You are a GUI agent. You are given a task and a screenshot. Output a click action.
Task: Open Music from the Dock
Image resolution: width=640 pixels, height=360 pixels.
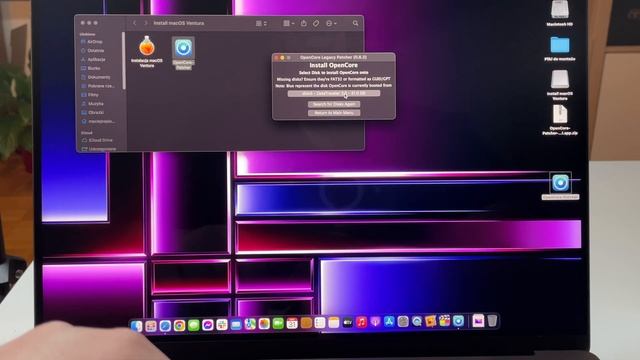coord(362,323)
